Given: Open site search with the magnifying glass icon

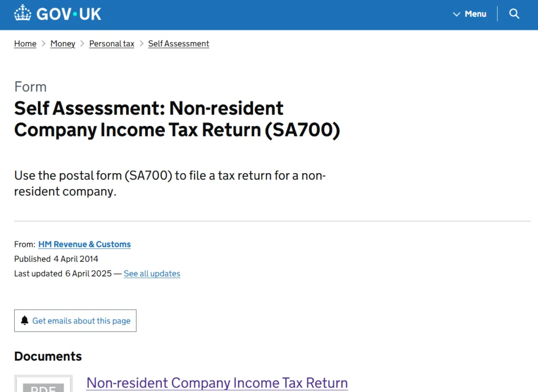Looking at the screenshot, I should tap(514, 14).
